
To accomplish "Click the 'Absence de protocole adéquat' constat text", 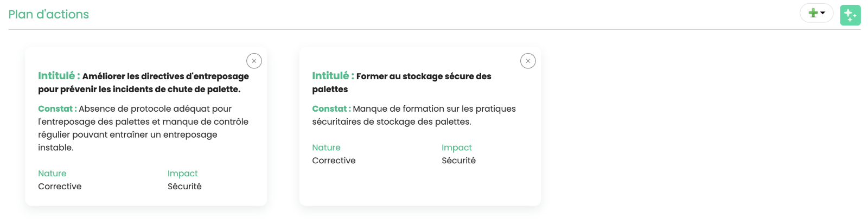I will tap(143, 128).
